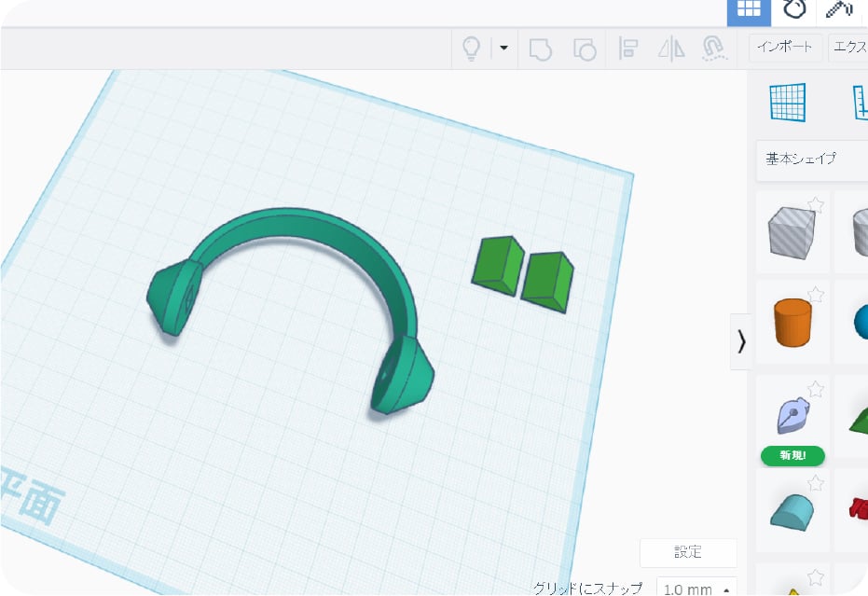The height and width of the screenshot is (596, 868).
Task: Open the 基本シェイプ shape category dropdown
Action: [x=811, y=159]
